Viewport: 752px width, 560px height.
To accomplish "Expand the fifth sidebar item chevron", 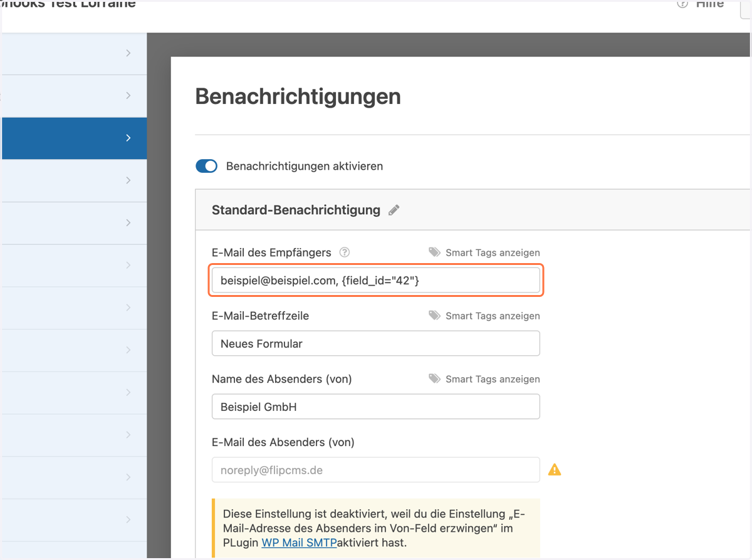I will pos(128,222).
